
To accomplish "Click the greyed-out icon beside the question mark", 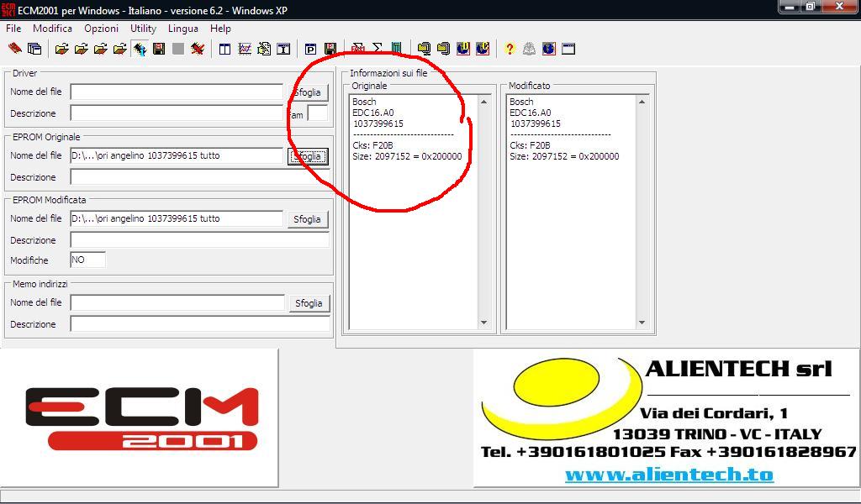I will [x=530, y=49].
